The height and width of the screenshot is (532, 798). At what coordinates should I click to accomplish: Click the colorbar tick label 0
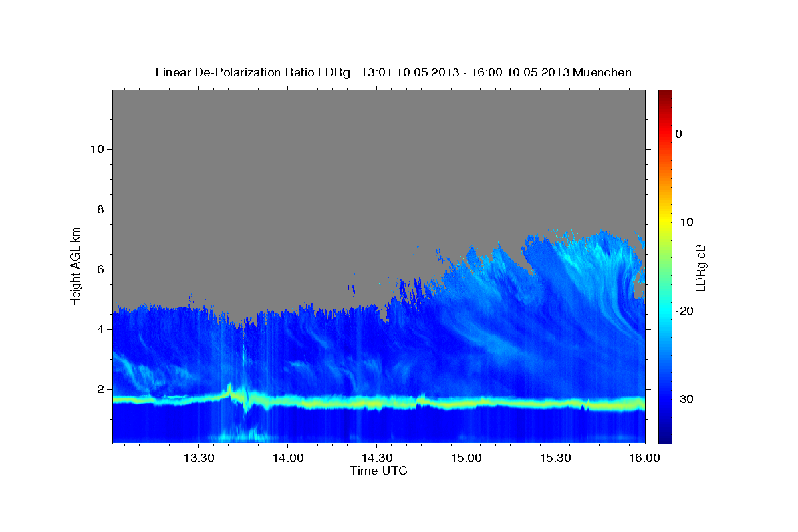point(678,134)
